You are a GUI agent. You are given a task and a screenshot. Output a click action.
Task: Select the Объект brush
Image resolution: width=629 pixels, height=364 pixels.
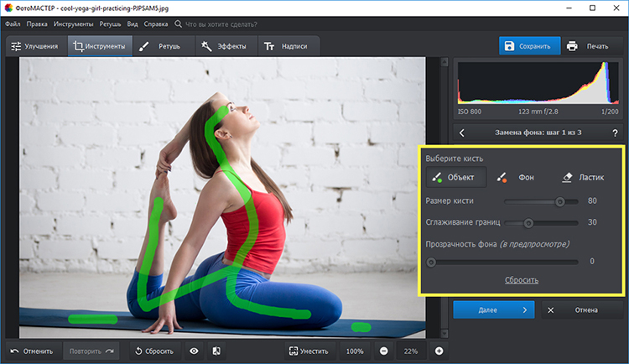[x=455, y=177]
